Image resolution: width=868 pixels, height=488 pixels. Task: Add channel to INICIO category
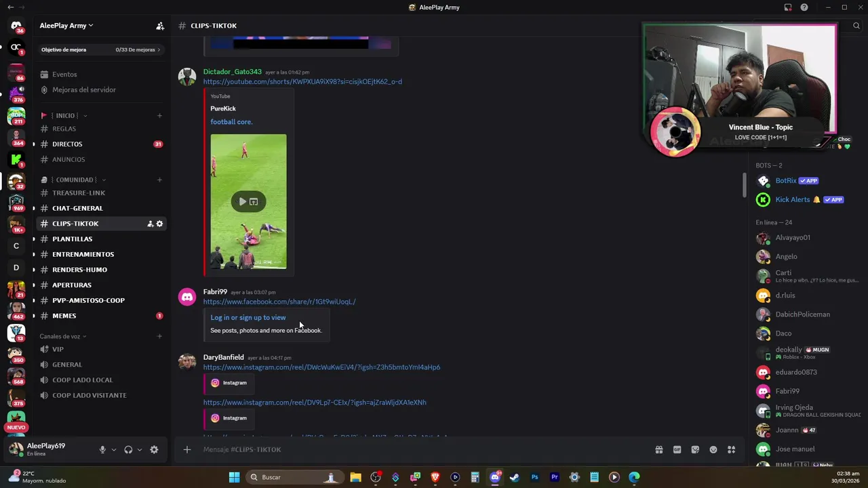coord(160,115)
